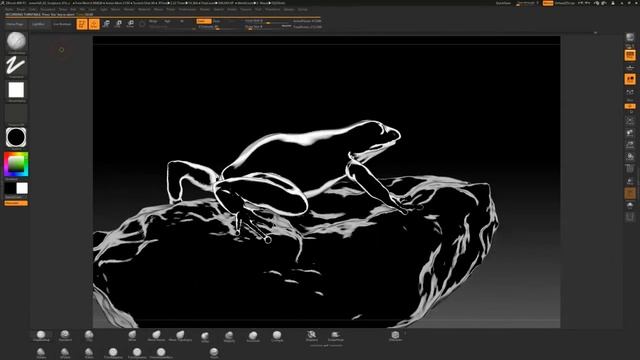Adjust the Focal Shift slider

(267, 21)
